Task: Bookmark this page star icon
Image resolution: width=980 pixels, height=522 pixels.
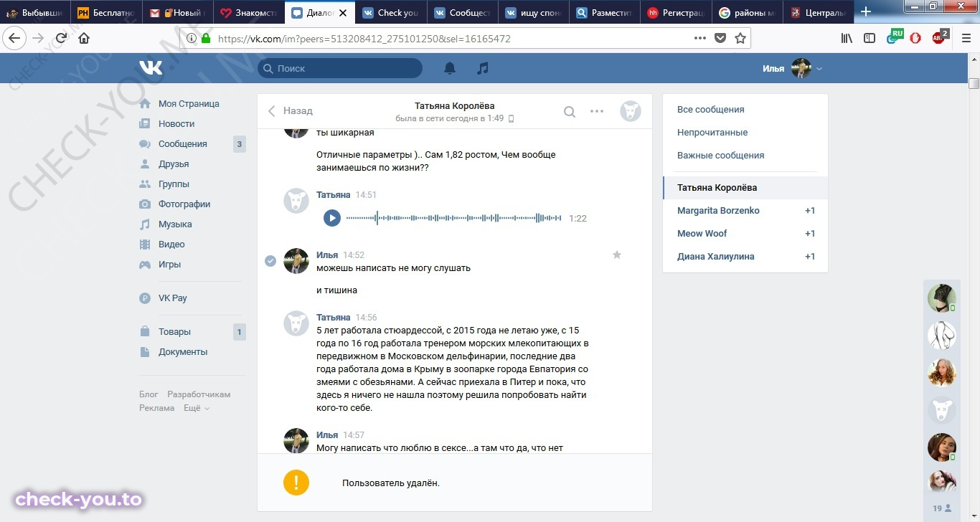Action: [740, 39]
